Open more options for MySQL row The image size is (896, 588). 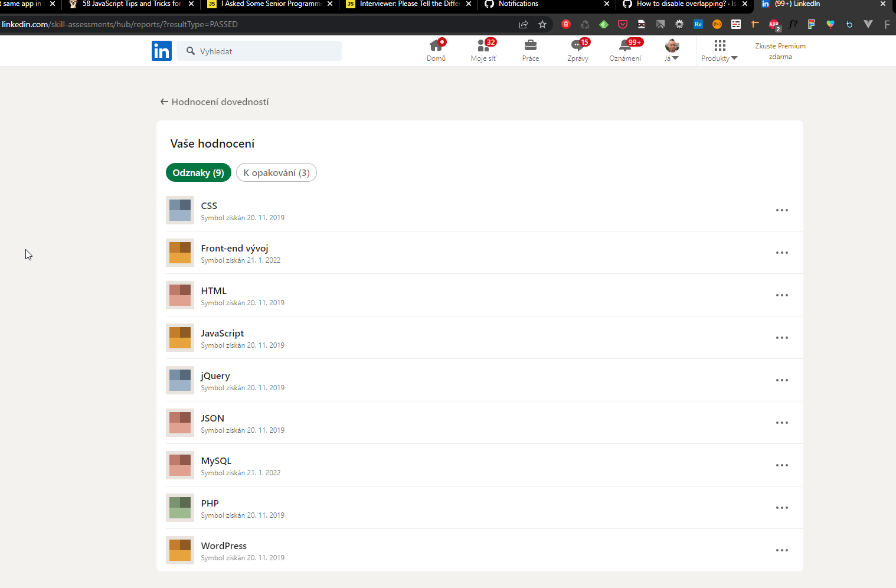coord(782,465)
